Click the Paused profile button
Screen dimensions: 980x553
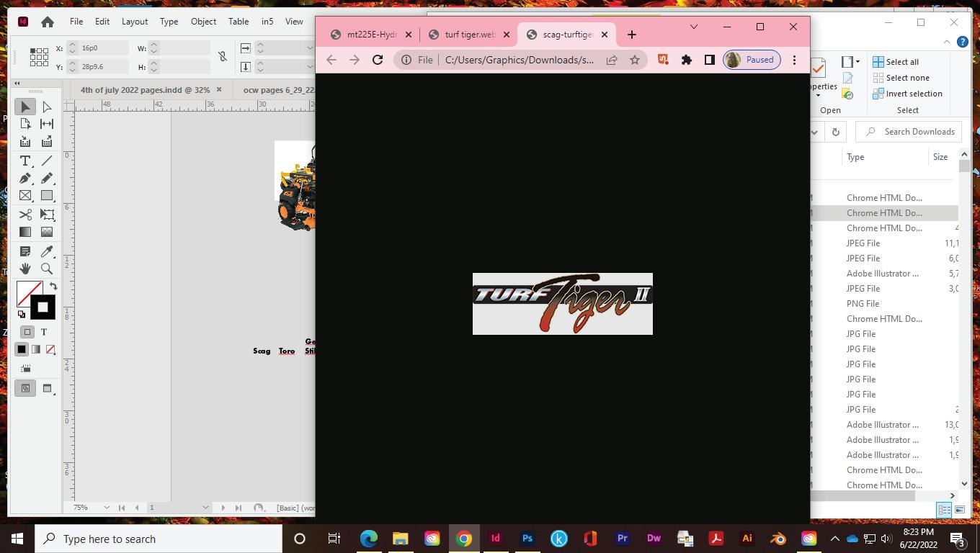[x=752, y=60]
